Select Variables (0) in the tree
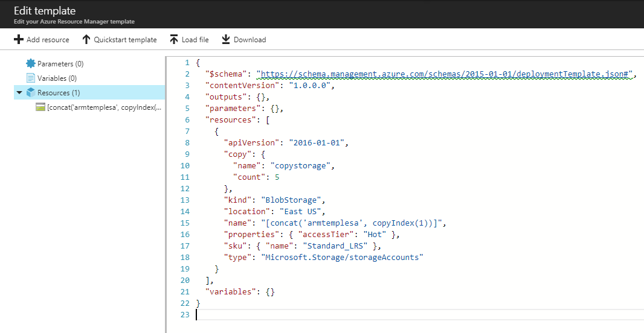This screenshot has width=644, height=333. pos(57,78)
